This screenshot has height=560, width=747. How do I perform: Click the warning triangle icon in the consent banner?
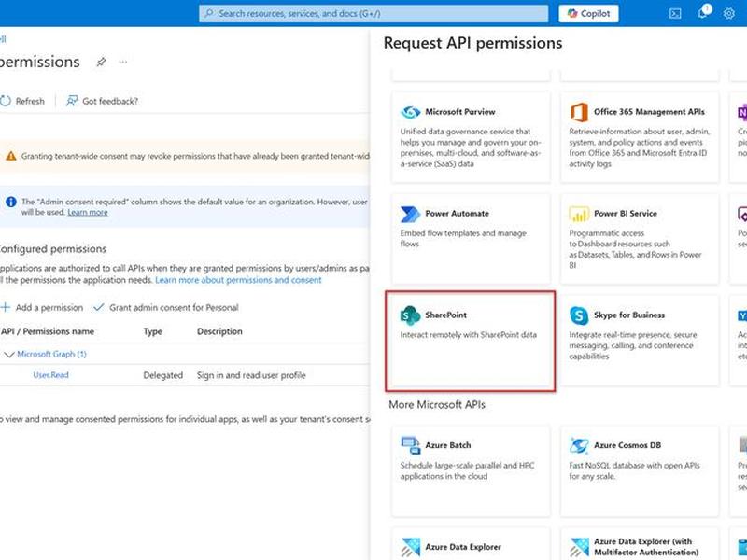coord(11,156)
